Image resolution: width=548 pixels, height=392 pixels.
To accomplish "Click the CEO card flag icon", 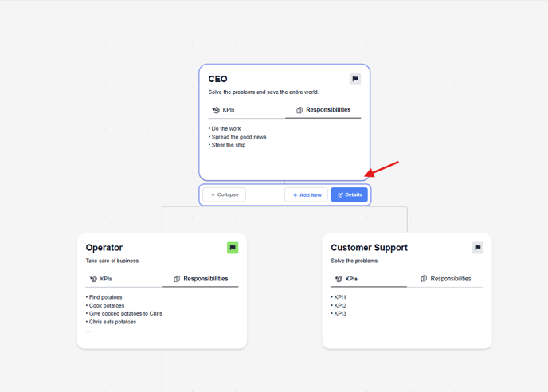I will [x=355, y=79].
